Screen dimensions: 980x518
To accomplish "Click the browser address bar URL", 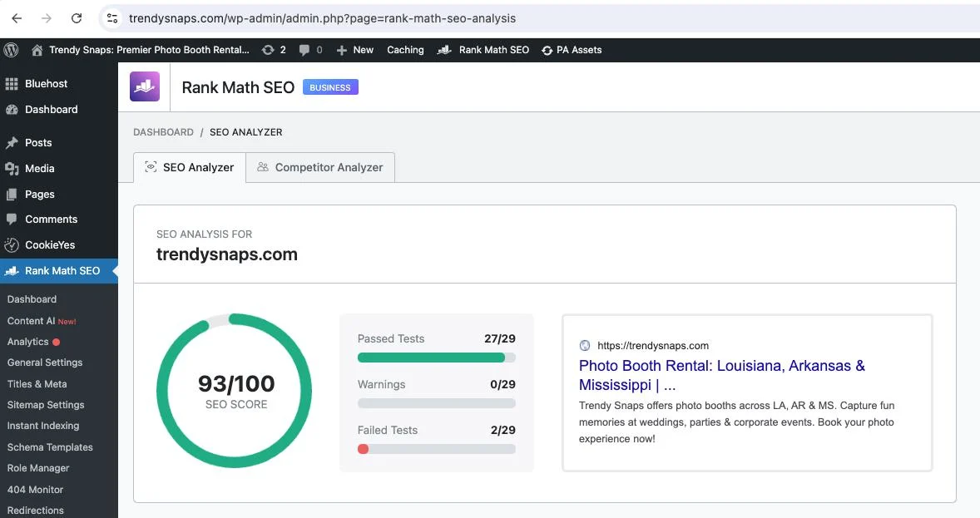I will pos(322,17).
